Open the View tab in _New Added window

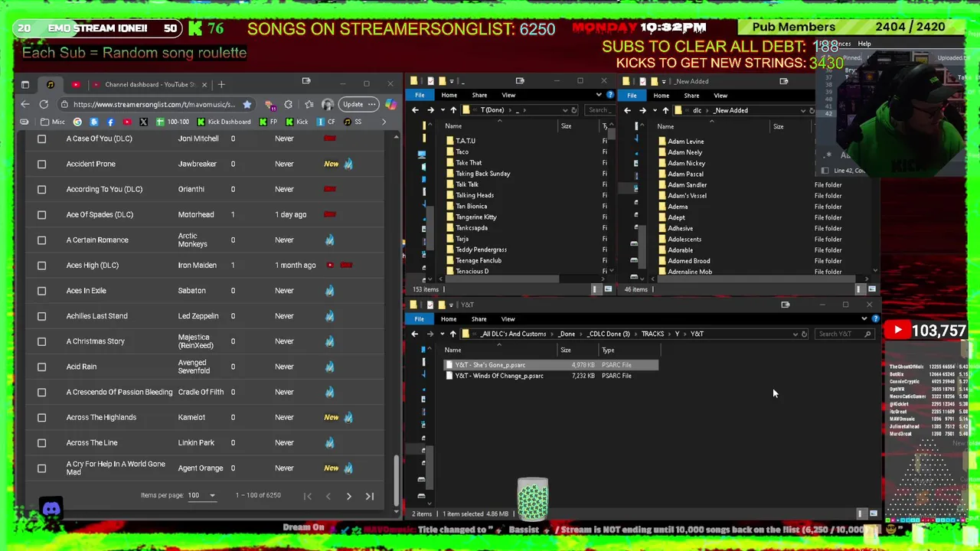coord(720,96)
